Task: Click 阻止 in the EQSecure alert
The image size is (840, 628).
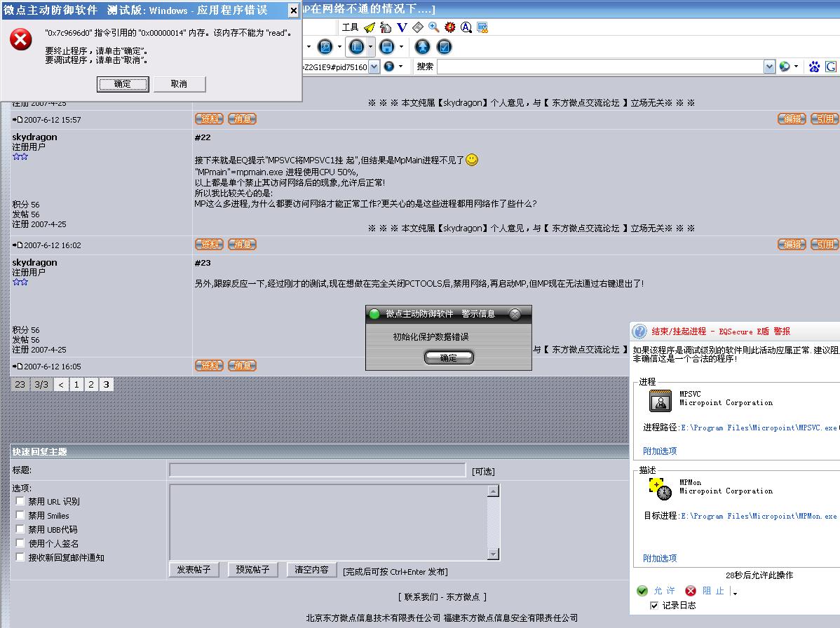Action: click(713, 591)
